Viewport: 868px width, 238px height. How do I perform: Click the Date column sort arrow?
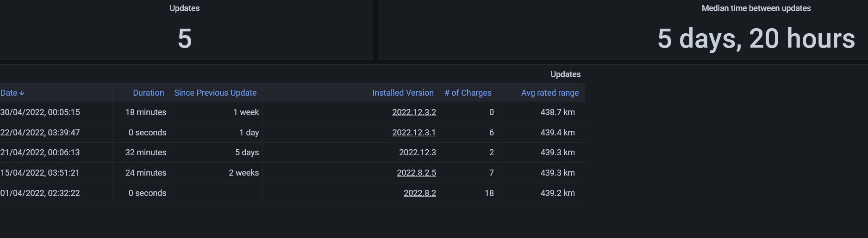[22, 93]
